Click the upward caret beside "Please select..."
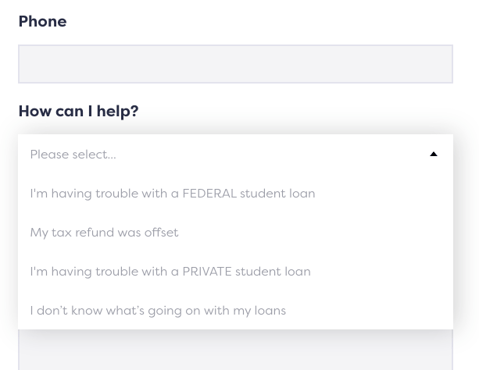 pos(433,154)
